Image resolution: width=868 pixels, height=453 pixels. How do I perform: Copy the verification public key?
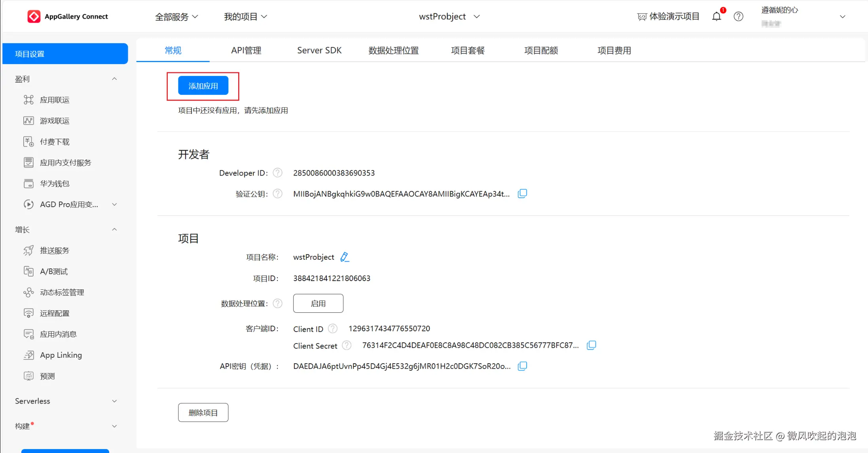(522, 194)
